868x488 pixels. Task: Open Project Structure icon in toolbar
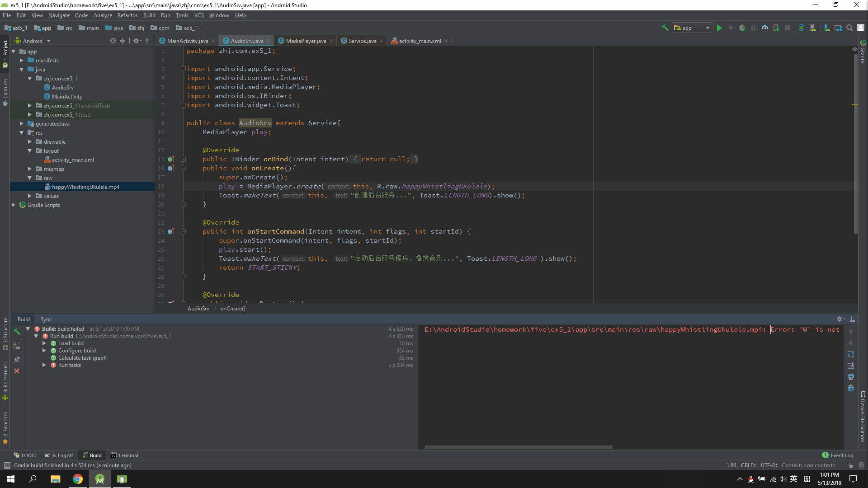pos(838,28)
